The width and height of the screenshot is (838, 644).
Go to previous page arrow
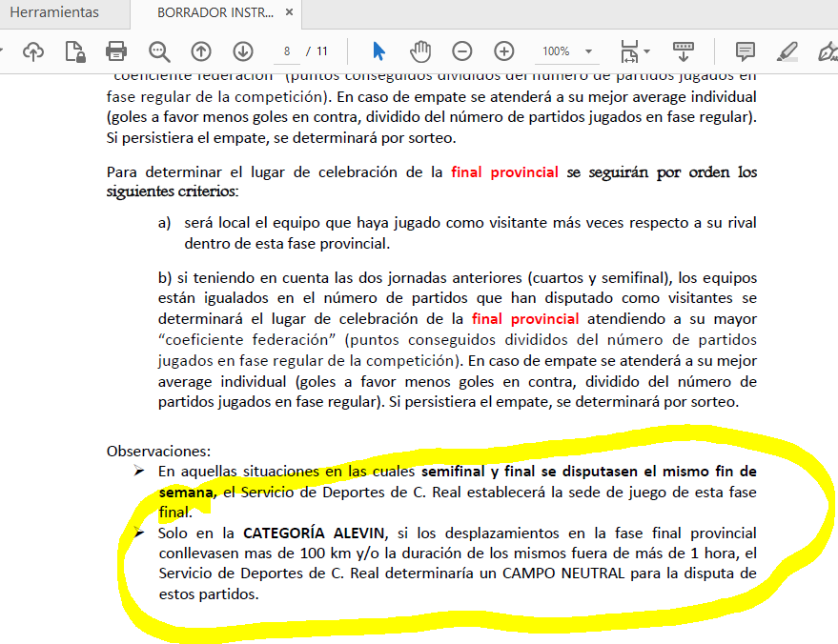point(201,51)
